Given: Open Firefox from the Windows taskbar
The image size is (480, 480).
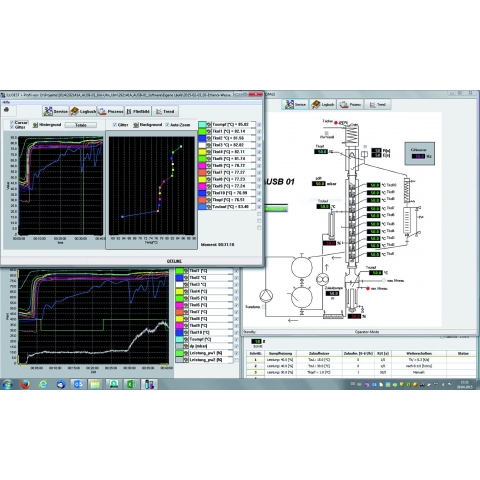Looking at the screenshot, I should (25, 384).
